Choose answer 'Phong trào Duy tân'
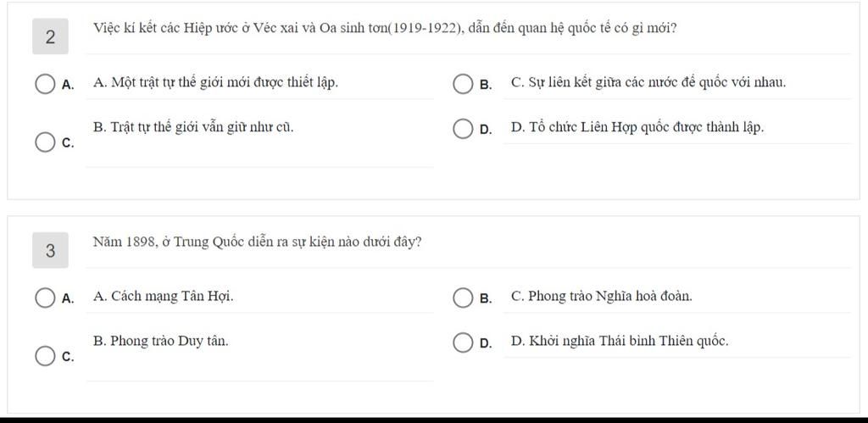This screenshot has height=423, width=868. pyautogui.click(x=160, y=341)
